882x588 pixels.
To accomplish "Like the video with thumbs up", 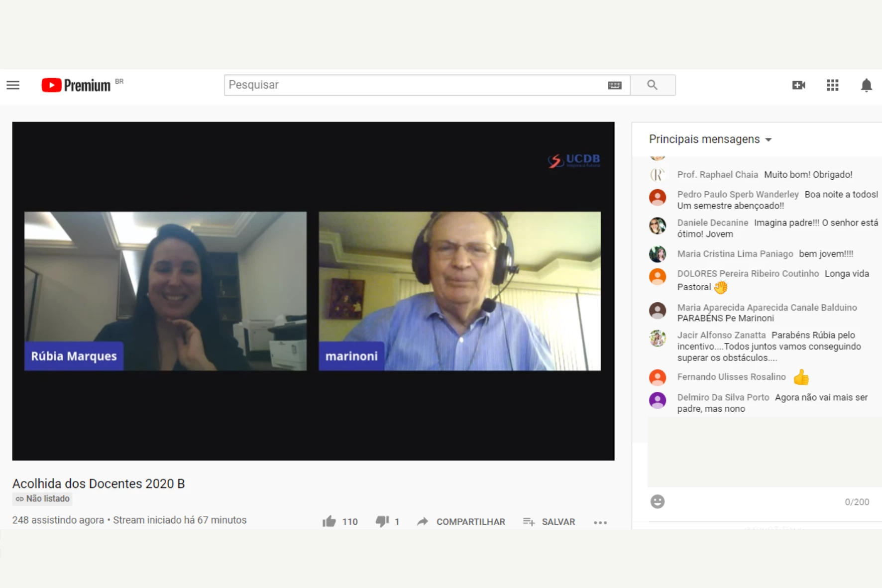I will click(x=329, y=521).
